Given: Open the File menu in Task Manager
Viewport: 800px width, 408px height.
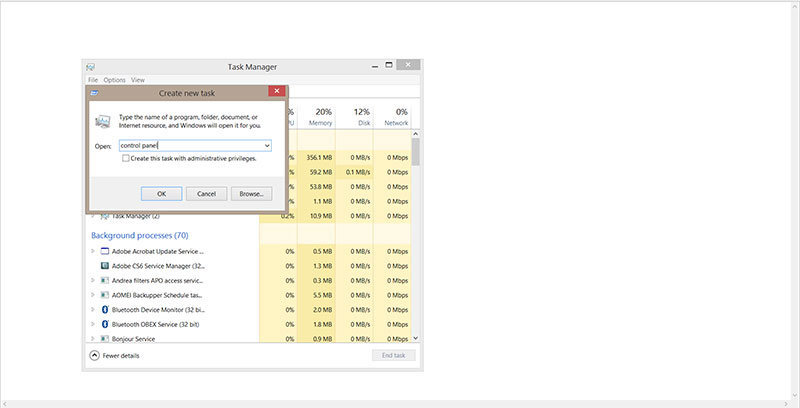Looking at the screenshot, I should 93,80.
